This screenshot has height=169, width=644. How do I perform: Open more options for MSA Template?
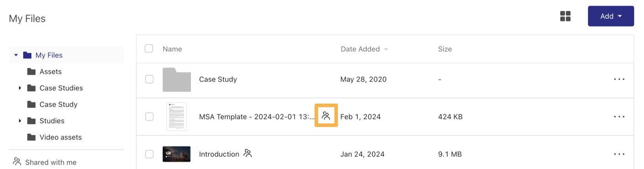point(619,116)
